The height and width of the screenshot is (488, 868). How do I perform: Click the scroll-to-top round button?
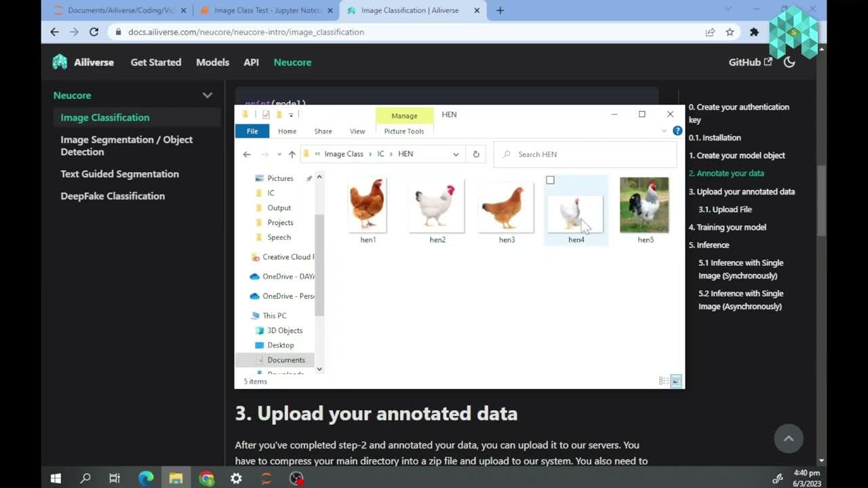coord(789,439)
